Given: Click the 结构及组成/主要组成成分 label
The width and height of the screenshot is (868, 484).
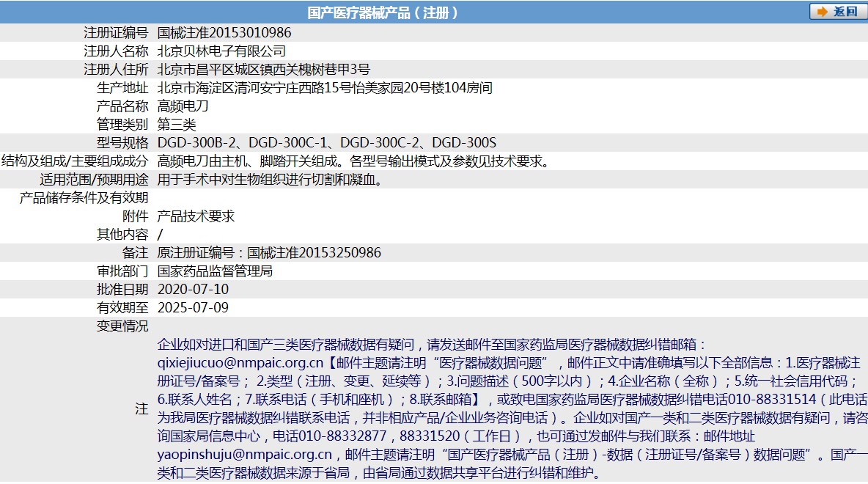Looking at the screenshot, I should (x=75, y=161).
